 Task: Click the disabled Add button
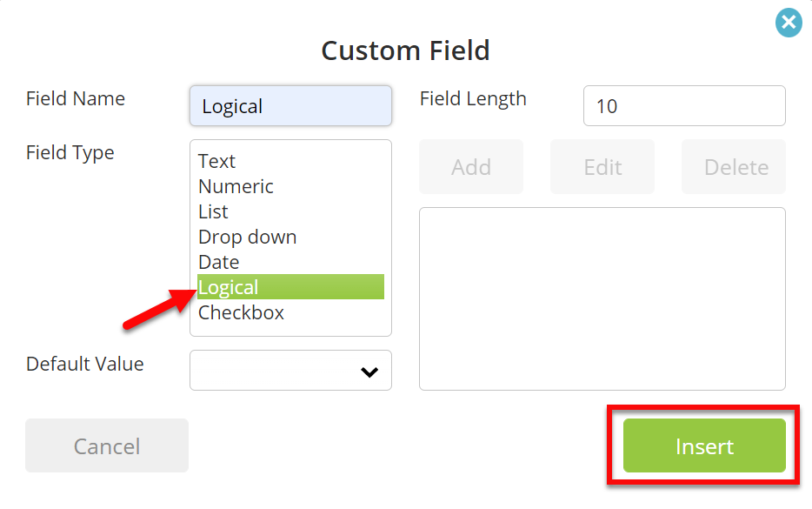click(470, 167)
